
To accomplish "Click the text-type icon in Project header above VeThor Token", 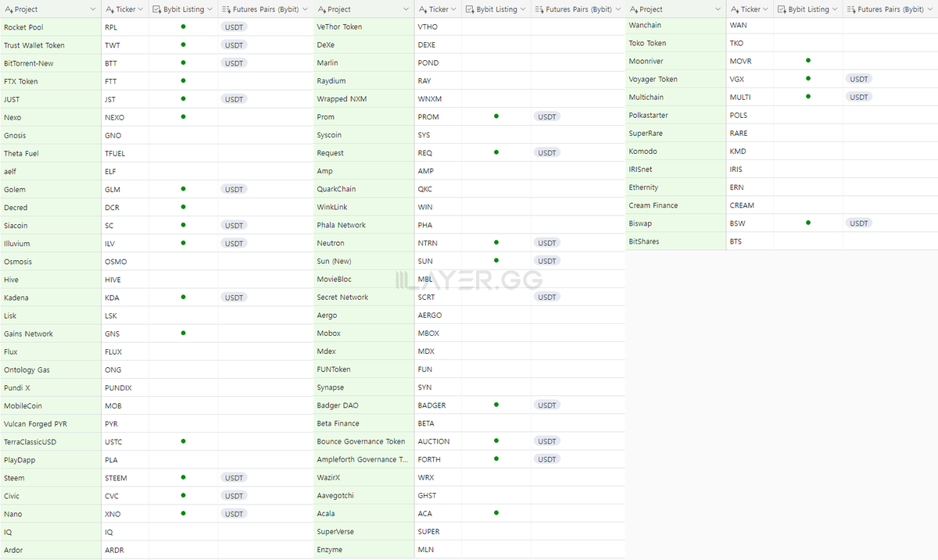I will (322, 9).
